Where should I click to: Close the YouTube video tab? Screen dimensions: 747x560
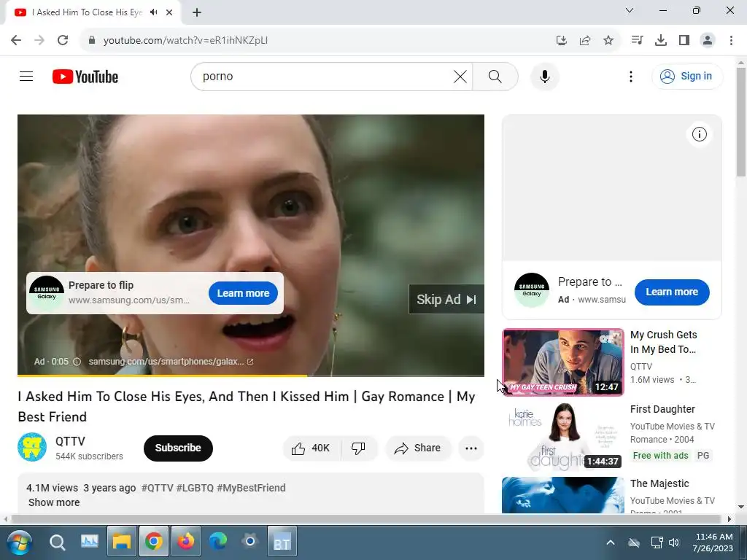[169, 12]
